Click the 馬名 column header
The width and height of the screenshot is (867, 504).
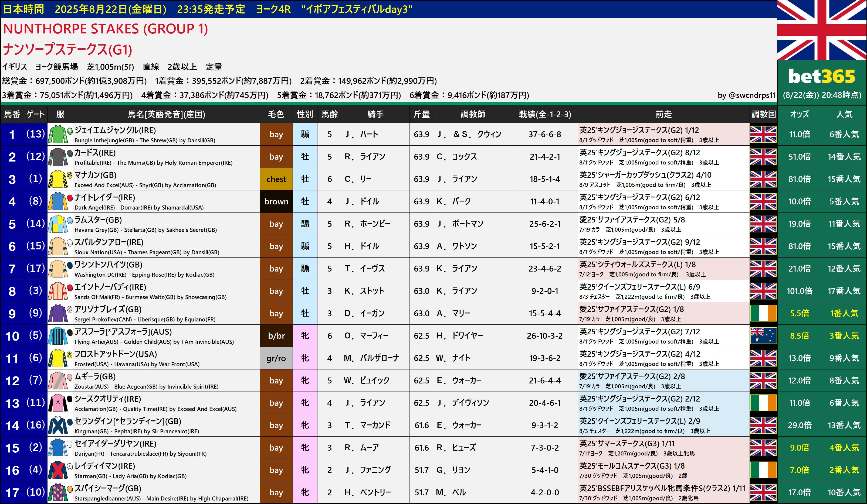pos(166,114)
